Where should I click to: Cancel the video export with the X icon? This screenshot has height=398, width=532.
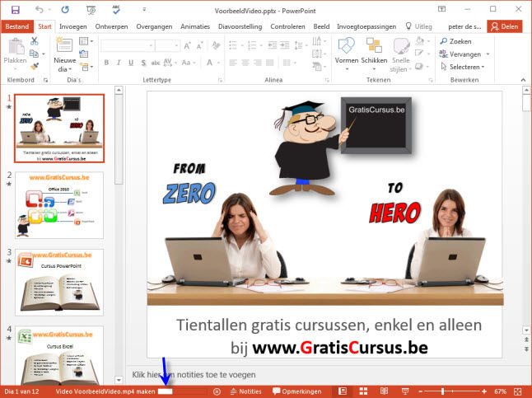[x=217, y=391]
